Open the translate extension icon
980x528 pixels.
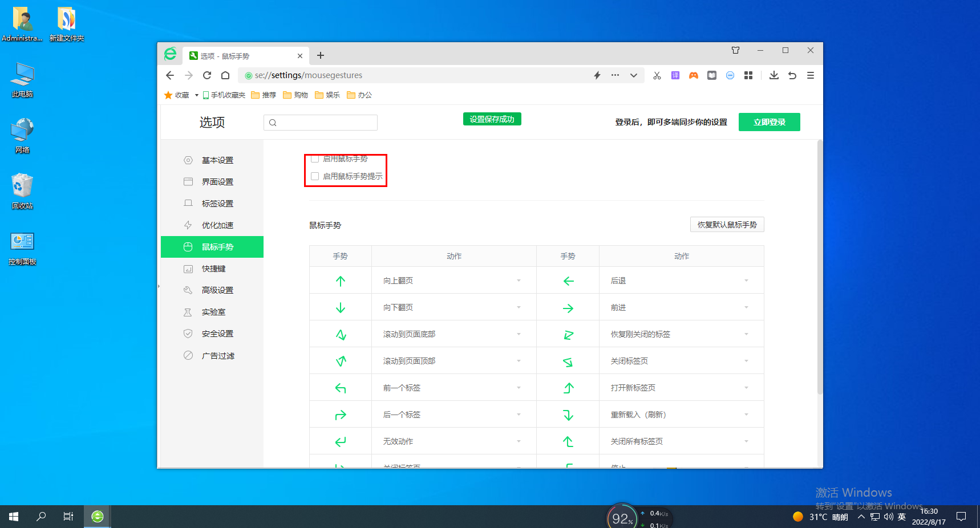[x=675, y=75]
